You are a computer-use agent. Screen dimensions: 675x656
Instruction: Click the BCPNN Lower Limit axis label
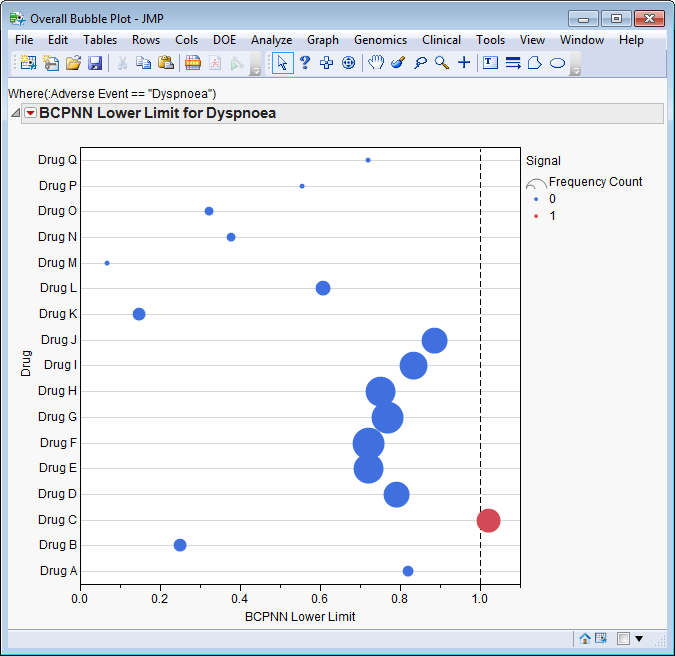coord(300,617)
